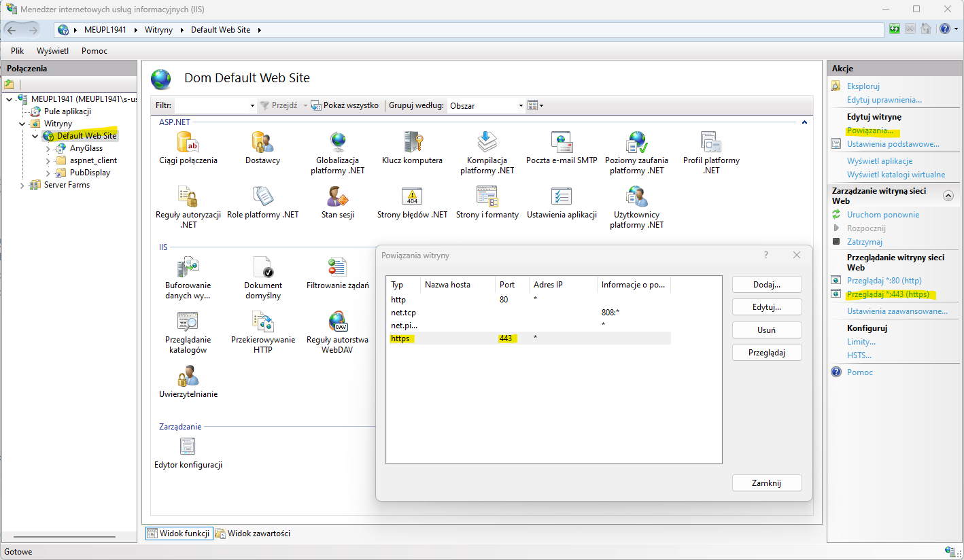Open Uwierzytelnianie feature icon
The height and width of the screenshot is (560, 964).
tap(188, 377)
